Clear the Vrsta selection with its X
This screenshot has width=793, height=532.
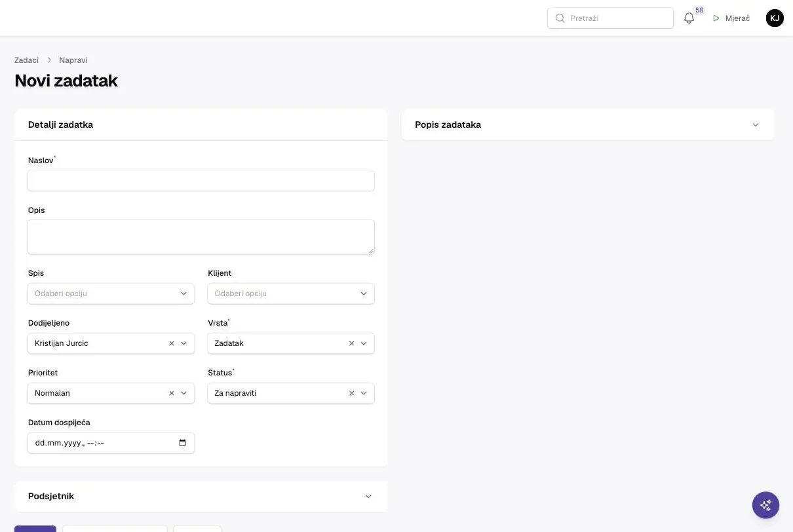(351, 343)
